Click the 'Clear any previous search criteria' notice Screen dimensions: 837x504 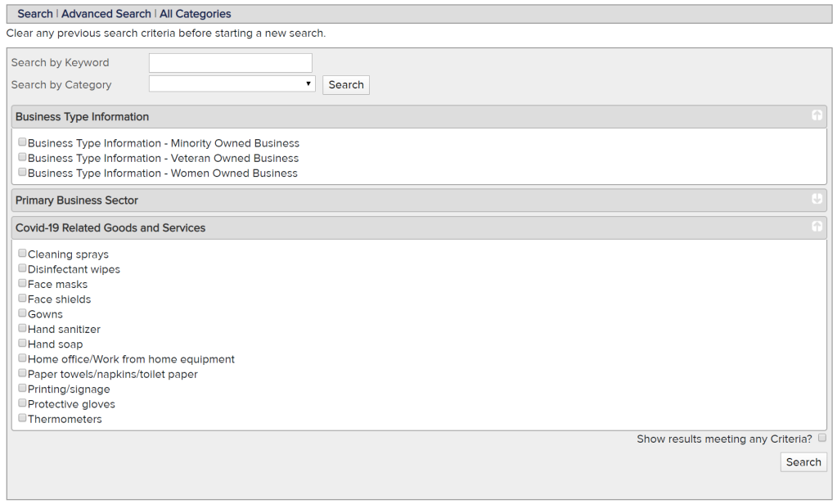pyautogui.click(x=166, y=33)
